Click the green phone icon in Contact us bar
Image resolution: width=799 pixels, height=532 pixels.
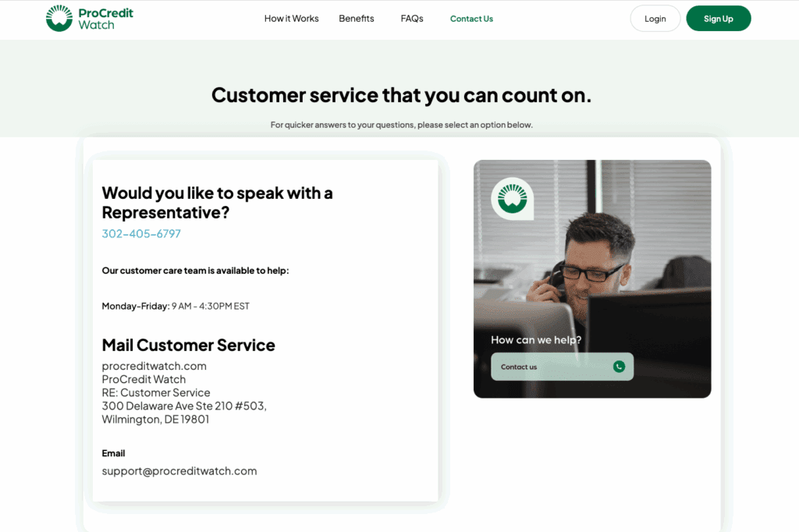click(619, 367)
